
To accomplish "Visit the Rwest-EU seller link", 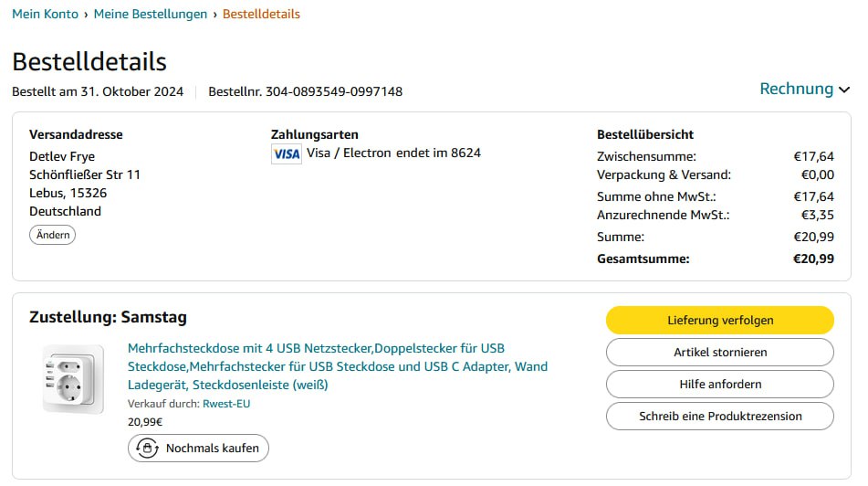I will [225, 403].
